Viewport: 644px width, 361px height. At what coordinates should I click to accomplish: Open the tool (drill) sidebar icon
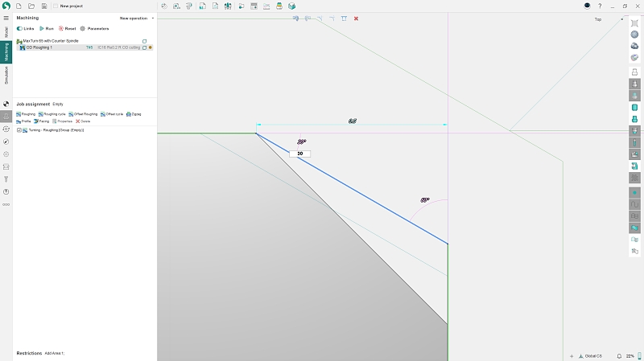pyautogui.click(x=6, y=179)
